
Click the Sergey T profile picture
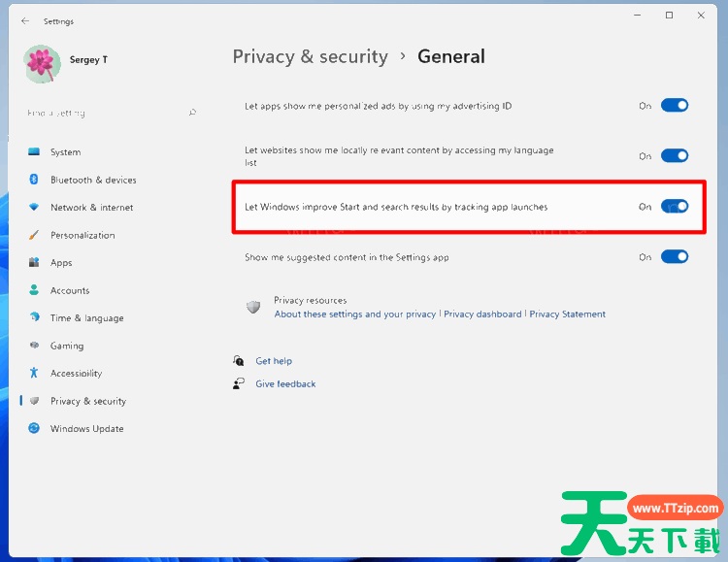pos(42,64)
